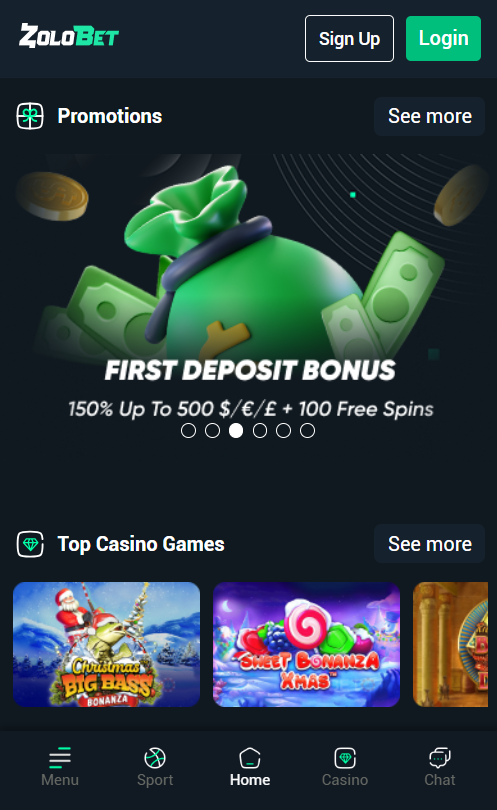497x810 pixels.
Task: Select the last carousel slide dot
Action: tap(307, 430)
